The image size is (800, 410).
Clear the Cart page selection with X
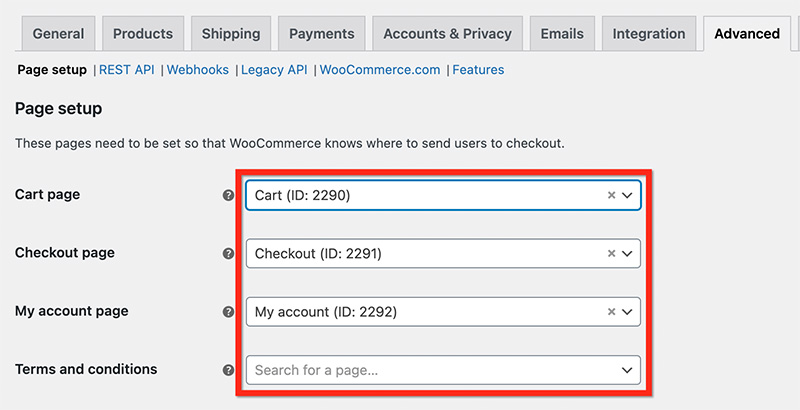click(611, 195)
